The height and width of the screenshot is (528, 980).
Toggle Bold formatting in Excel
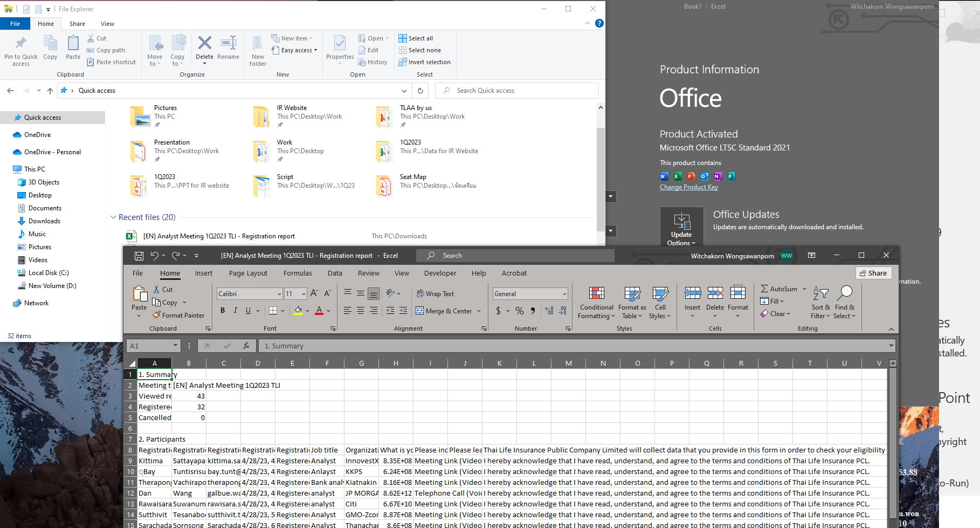tap(223, 311)
